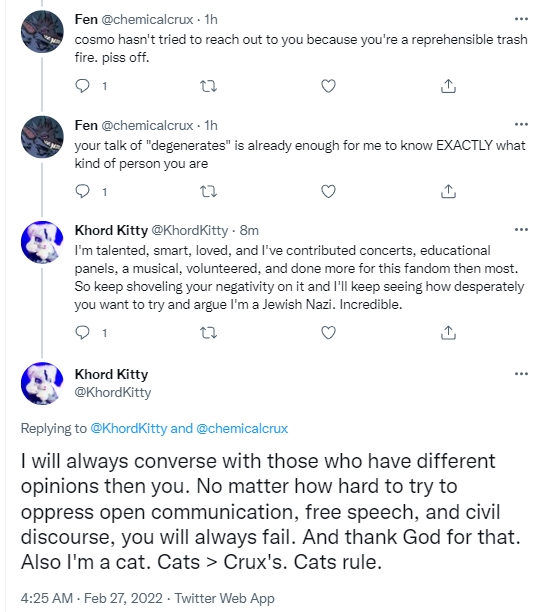This screenshot has width=542, height=612.
Task: Retweet Fen's "trash fire" tweet
Action: pos(208,86)
